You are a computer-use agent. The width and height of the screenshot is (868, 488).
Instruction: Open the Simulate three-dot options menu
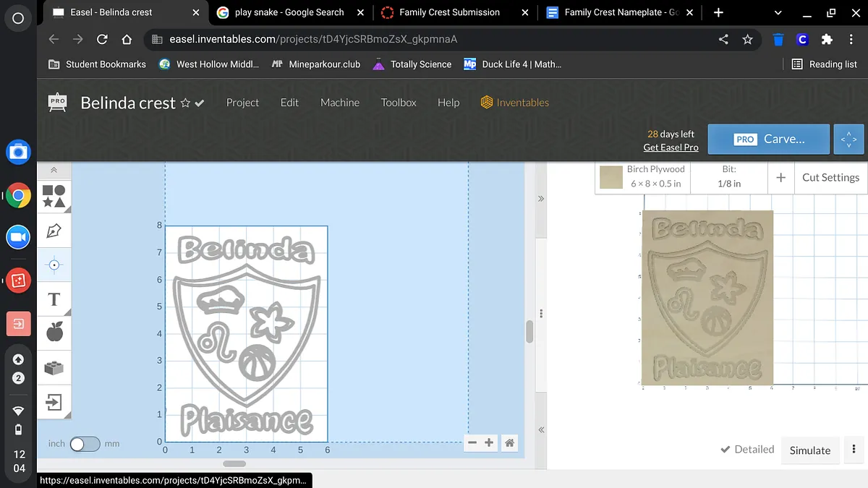[854, 450]
